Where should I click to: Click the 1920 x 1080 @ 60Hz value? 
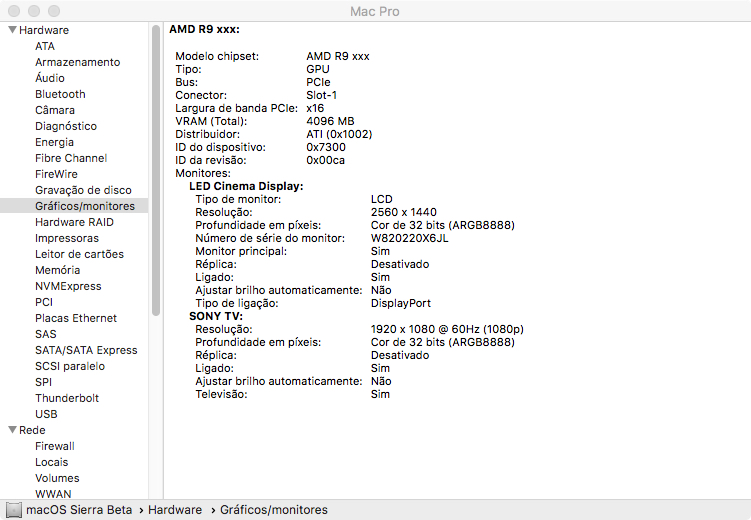(x=447, y=329)
